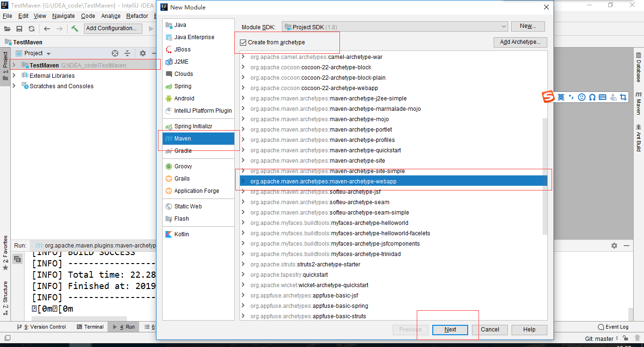Expand Scratches and Consoles node

tap(14, 86)
